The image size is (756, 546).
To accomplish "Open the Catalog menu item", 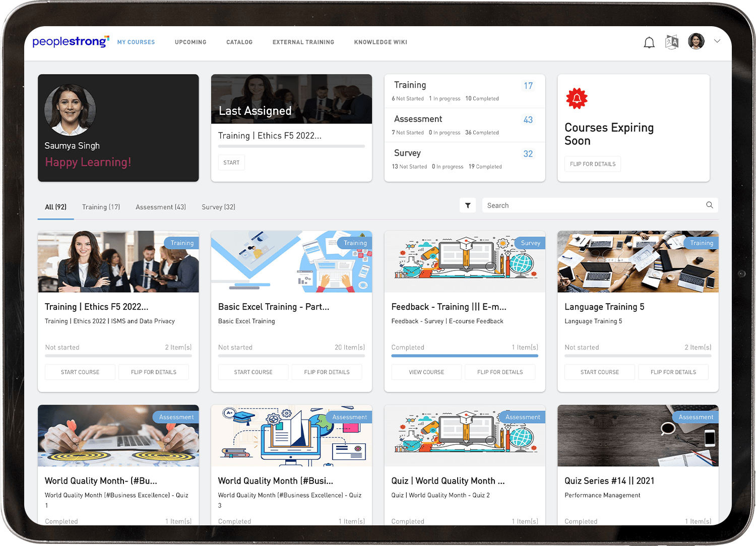I will coord(239,42).
